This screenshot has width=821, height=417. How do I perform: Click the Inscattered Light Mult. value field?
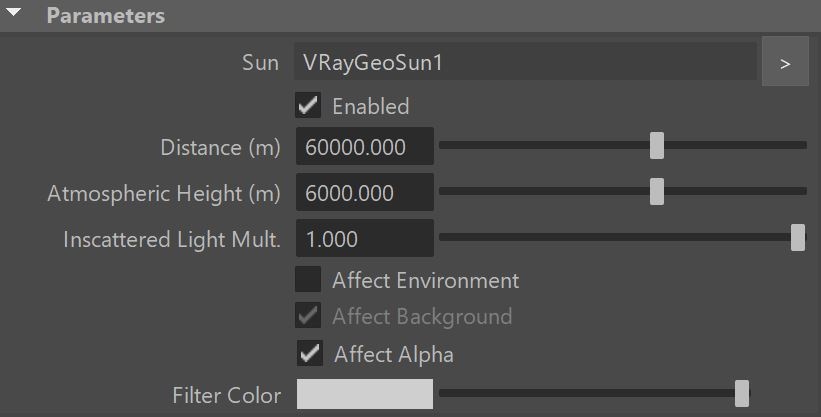[364, 238]
